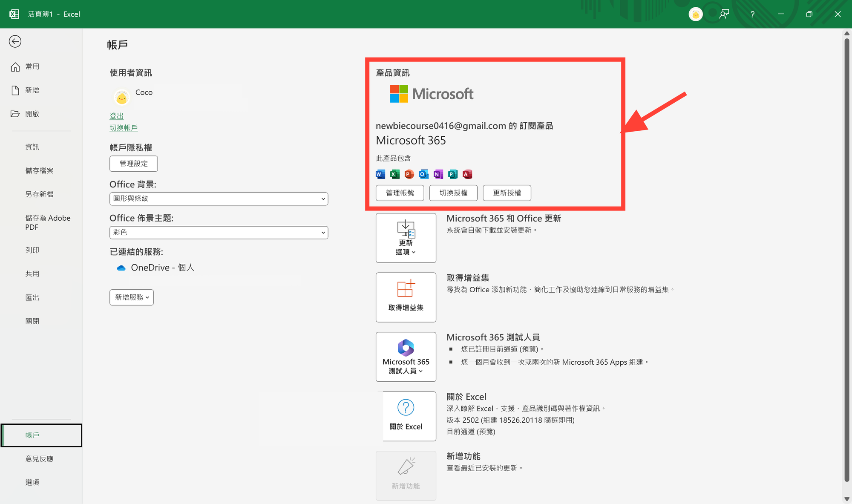Image resolution: width=852 pixels, height=504 pixels.
Task: Click the back arrow icon
Action: tap(15, 41)
